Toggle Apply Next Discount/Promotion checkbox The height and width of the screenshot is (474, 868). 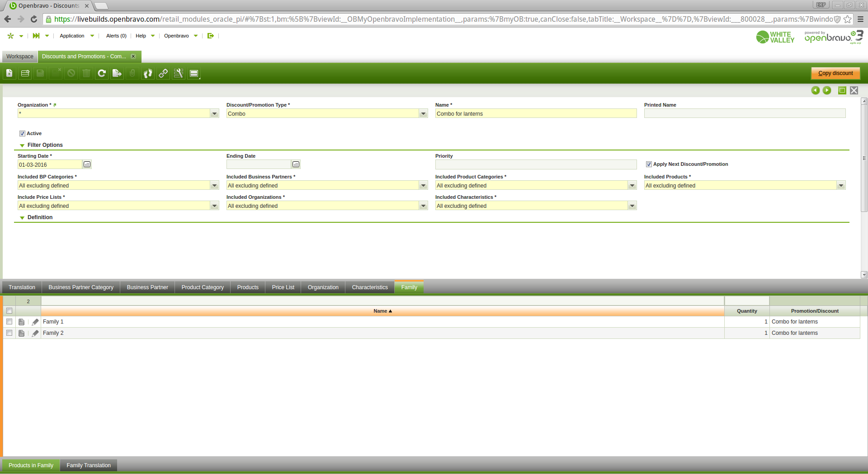tap(649, 164)
